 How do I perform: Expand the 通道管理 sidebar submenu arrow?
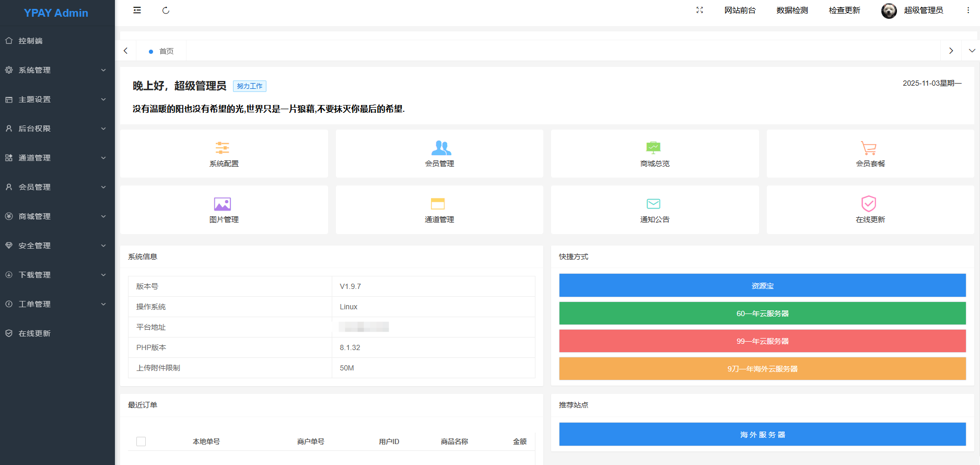103,158
